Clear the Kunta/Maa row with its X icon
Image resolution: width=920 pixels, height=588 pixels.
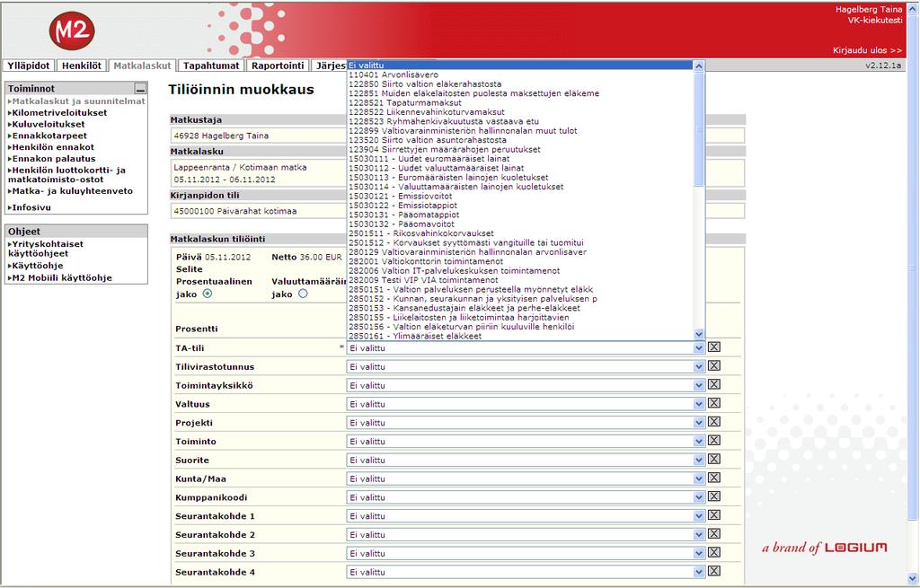point(714,478)
